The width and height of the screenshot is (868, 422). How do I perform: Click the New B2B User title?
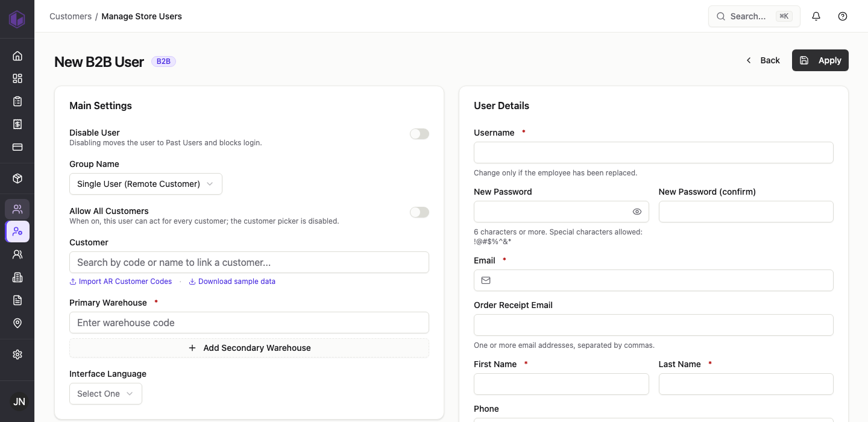point(99,61)
